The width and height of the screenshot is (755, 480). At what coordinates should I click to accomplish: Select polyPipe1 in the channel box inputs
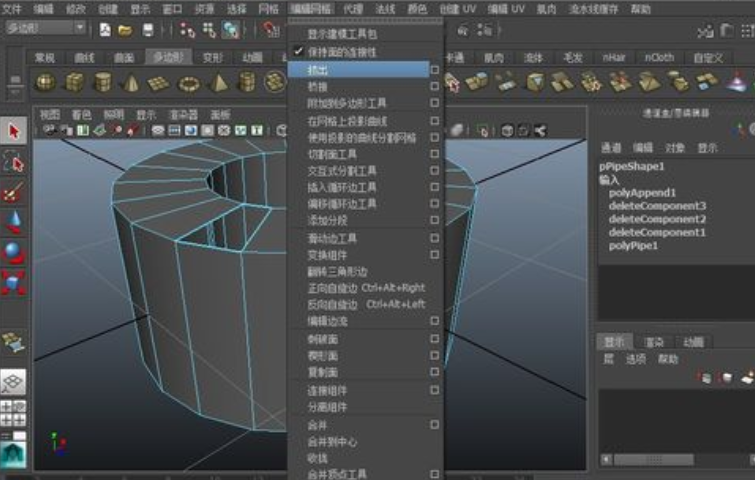(x=633, y=245)
